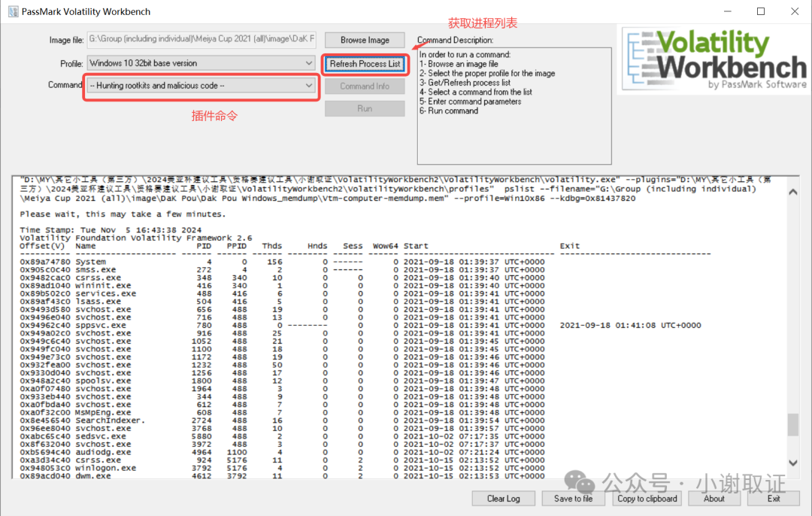
Task: Click the Wow64 column header
Action: [x=385, y=246]
